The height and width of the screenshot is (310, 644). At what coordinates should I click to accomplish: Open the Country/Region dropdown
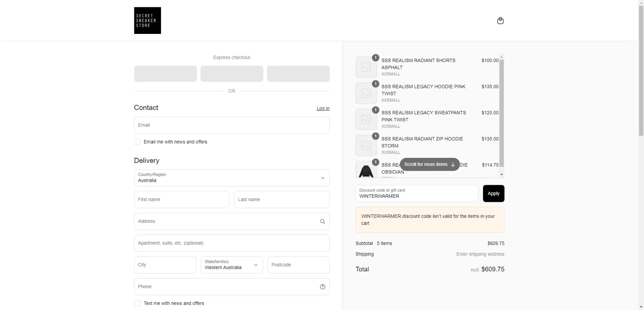coord(232,178)
